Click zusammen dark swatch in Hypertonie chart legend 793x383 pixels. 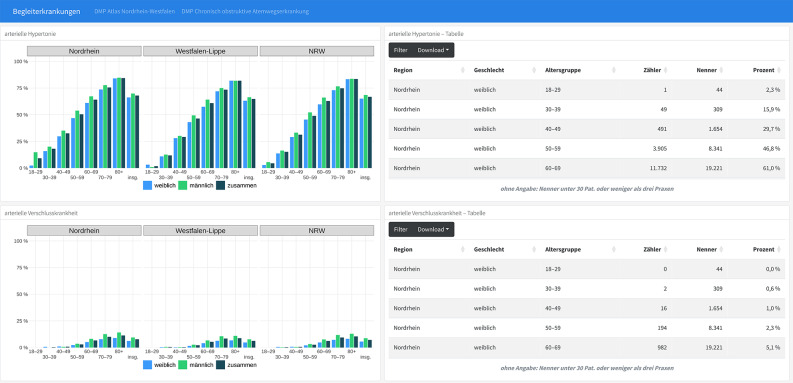click(x=221, y=186)
